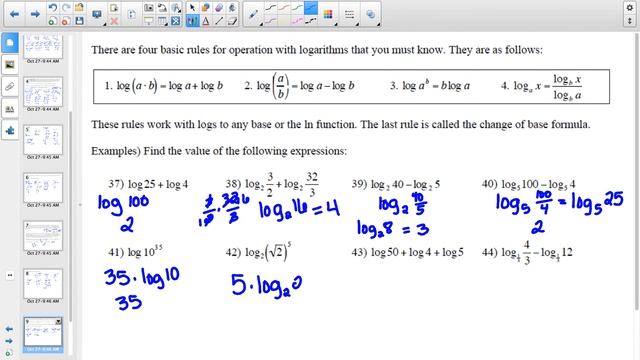Click the paste clipboard icon
640x360 pixels.
tap(114, 8)
